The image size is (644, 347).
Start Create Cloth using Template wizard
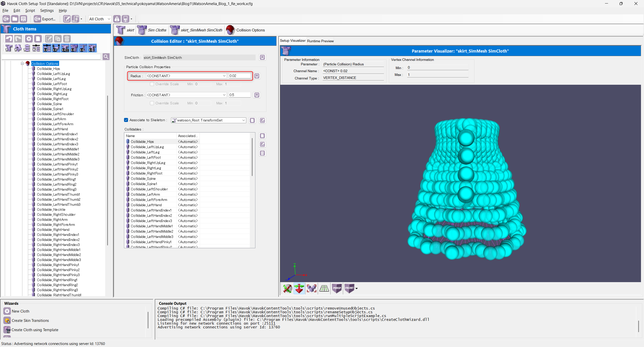[x=31, y=330]
